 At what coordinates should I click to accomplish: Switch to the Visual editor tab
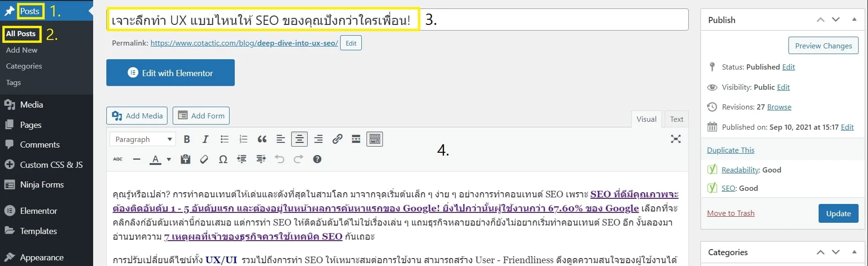646,119
